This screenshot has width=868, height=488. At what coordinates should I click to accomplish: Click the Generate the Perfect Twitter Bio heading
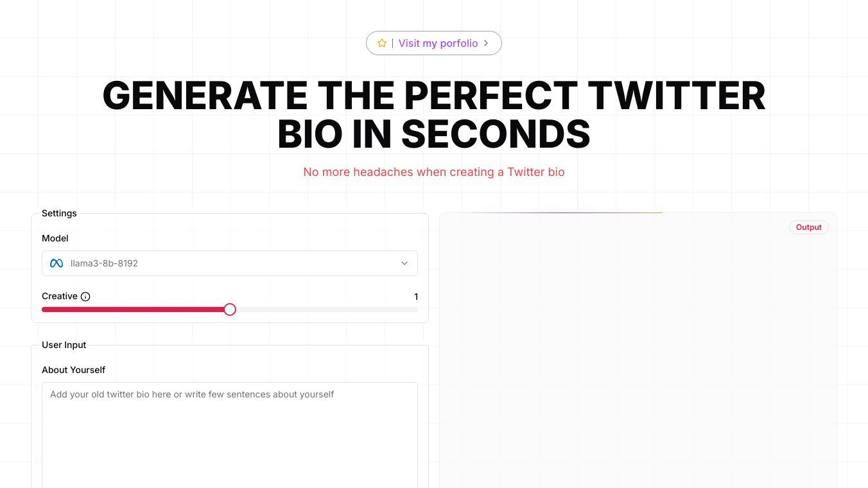434,115
